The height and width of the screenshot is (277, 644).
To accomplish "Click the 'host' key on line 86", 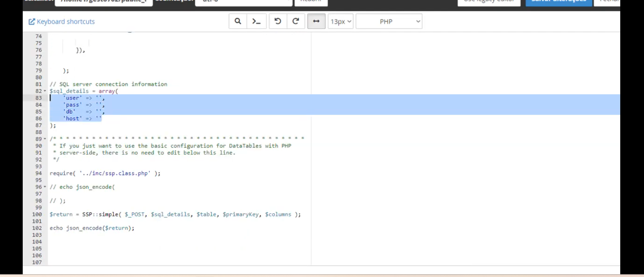I will [73, 119].
